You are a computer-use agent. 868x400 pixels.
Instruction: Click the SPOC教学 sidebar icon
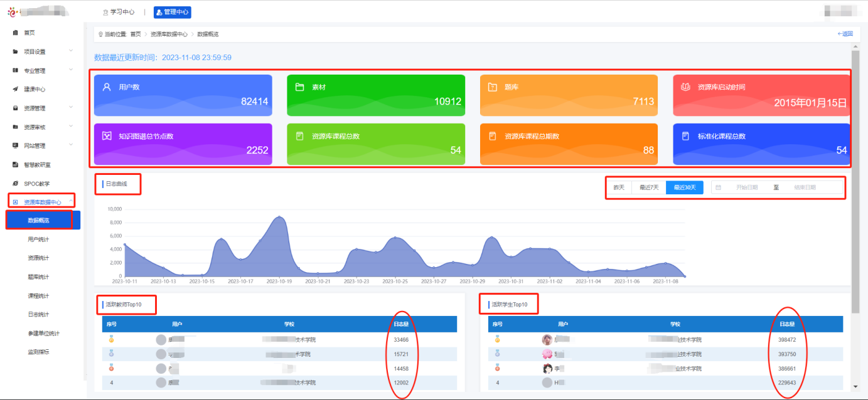click(x=15, y=184)
